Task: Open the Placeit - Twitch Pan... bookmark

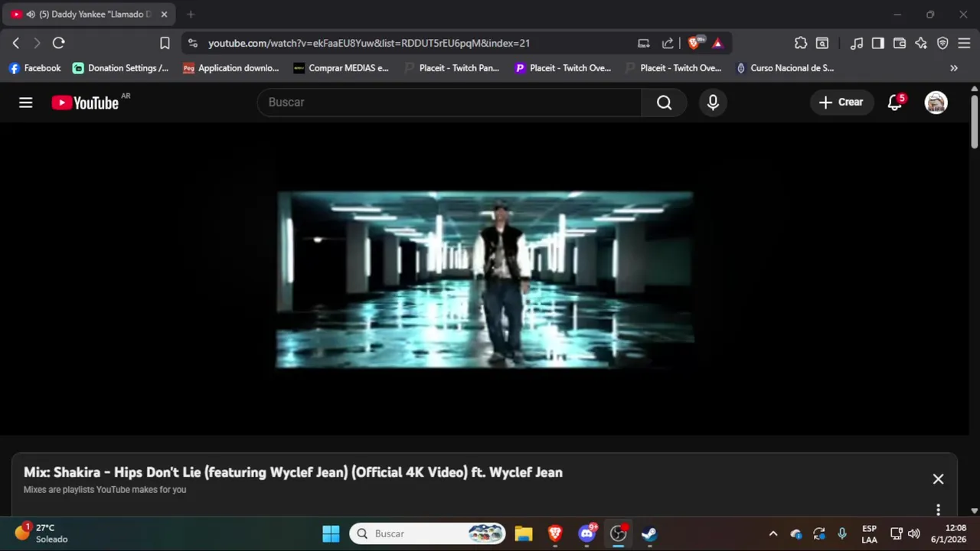Action: coord(452,68)
